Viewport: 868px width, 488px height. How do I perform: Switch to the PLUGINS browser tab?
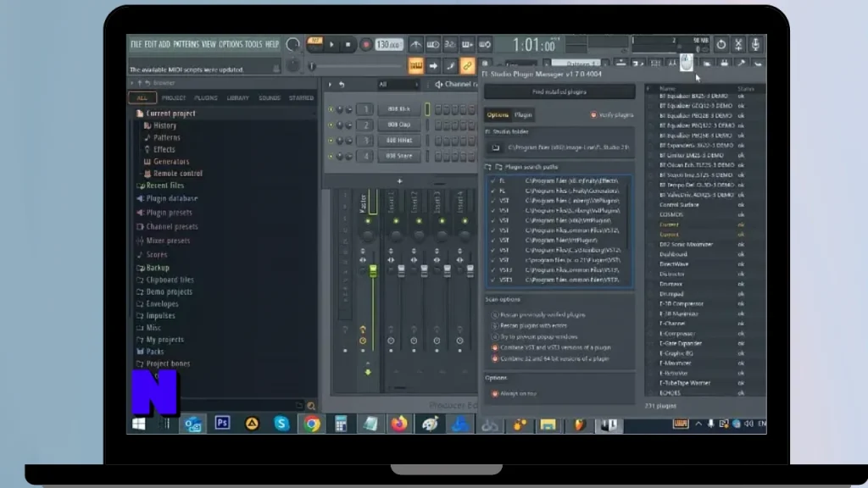(x=206, y=98)
